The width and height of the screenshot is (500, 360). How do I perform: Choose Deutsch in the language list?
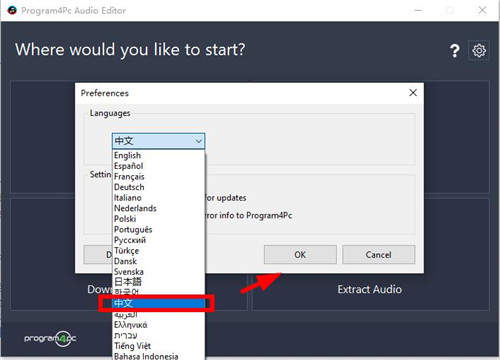click(x=159, y=187)
